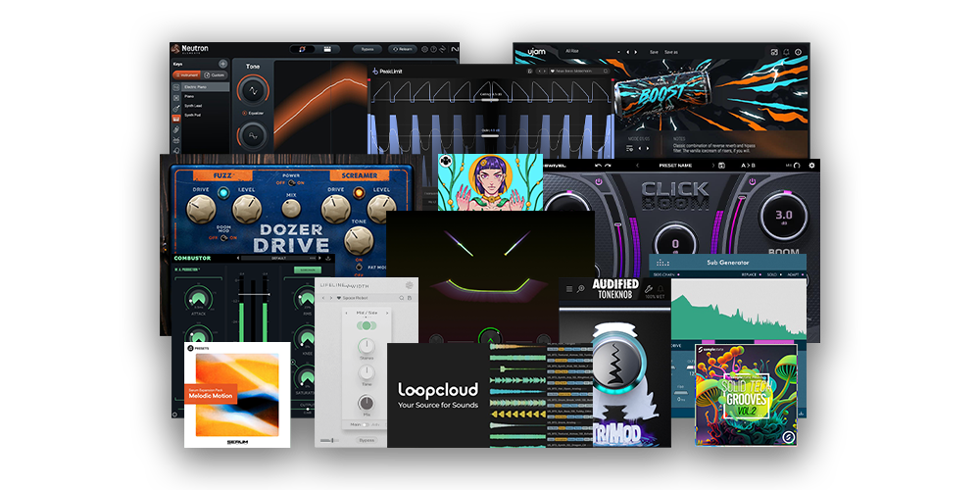Open the Neutron help question-mark icon
980x490 pixels.
pos(434,49)
